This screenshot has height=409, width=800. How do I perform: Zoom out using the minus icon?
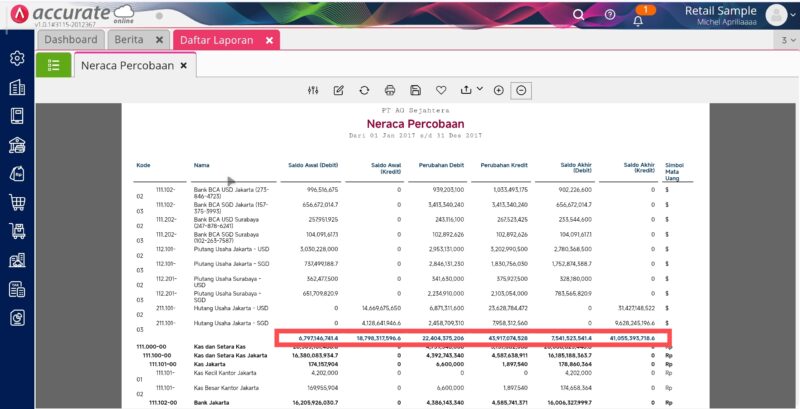coord(521,90)
